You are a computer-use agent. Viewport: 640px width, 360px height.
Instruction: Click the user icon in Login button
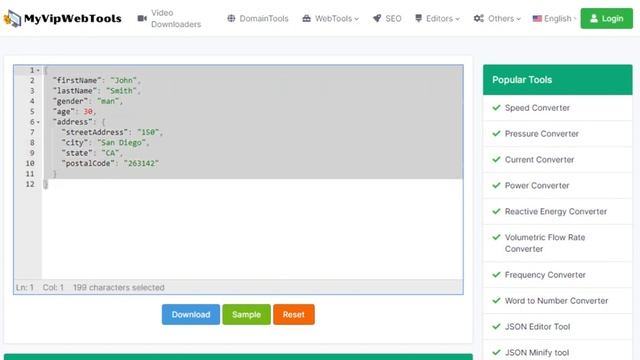[x=594, y=18]
